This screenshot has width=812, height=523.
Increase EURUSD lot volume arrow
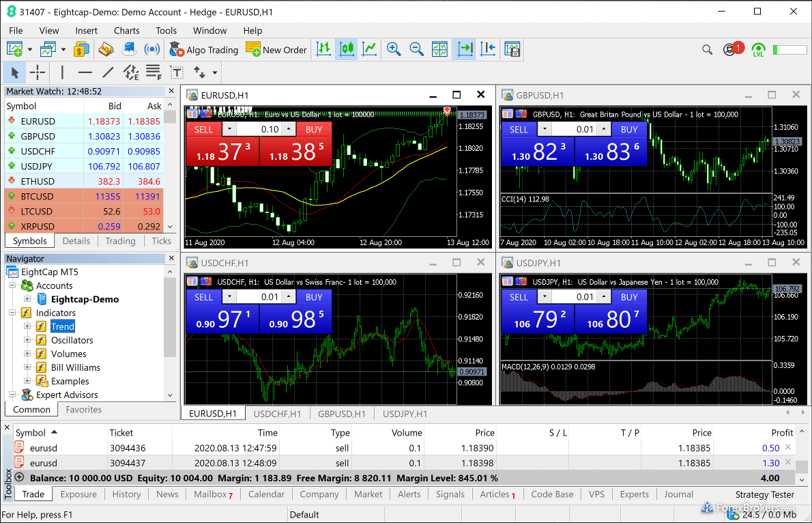pos(289,130)
